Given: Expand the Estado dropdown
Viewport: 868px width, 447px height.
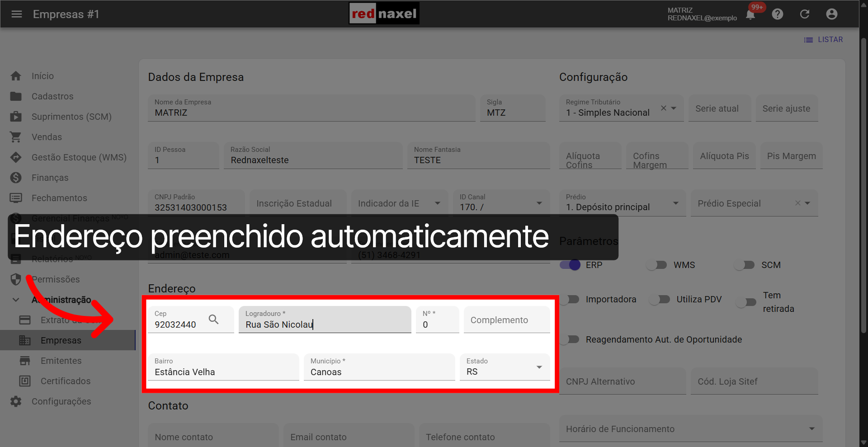Looking at the screenshot, I should tap(538, 367).
